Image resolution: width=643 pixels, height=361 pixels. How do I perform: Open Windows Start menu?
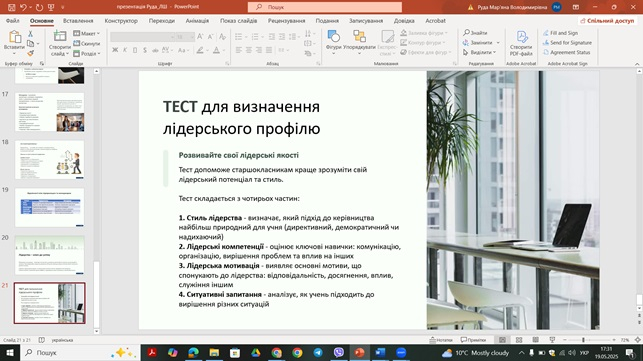(10, 353)
